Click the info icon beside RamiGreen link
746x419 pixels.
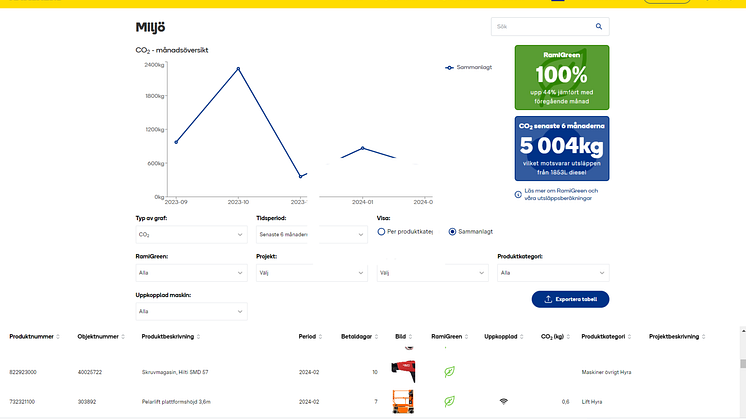[x=518, y=195]
